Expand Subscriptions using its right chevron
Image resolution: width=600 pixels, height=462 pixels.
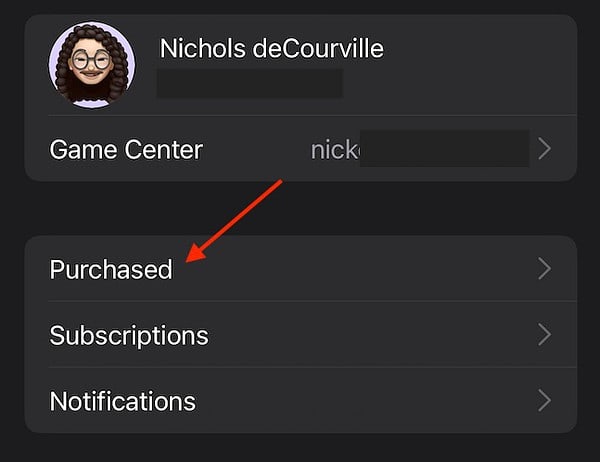545,335
